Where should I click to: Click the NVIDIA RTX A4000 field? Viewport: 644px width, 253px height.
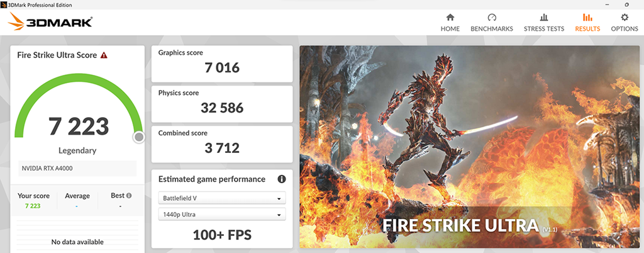click(x=77, y=169)
